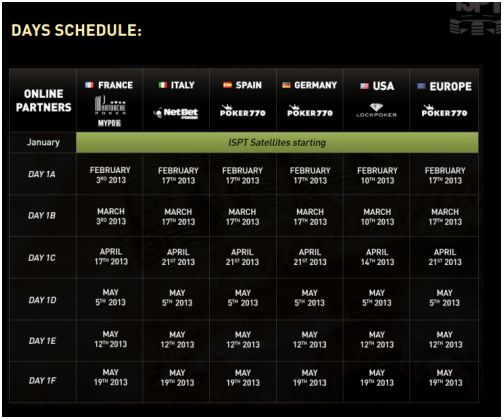This screenshot has height=420, width=504.
Task: Click the Lock Poker diamond logo
Action: [x=376, y=110]
